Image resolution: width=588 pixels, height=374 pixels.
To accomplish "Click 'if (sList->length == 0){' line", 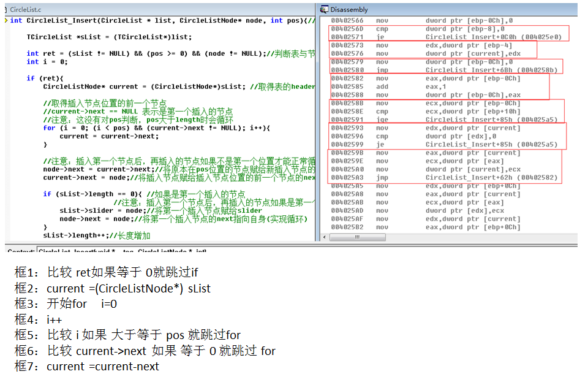I will tap(144, 194).
